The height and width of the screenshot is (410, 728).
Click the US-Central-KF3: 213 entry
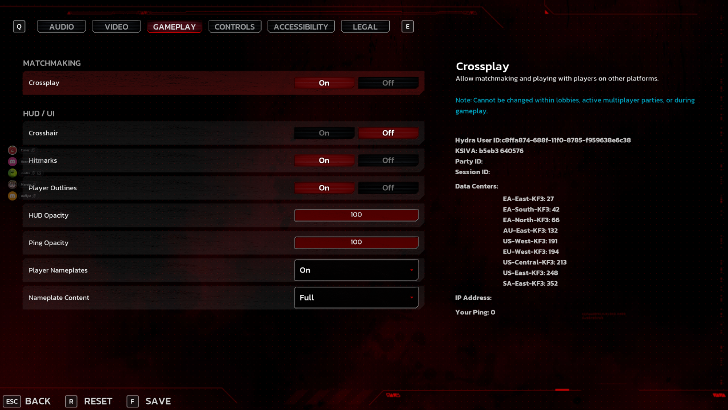point(535,262)
